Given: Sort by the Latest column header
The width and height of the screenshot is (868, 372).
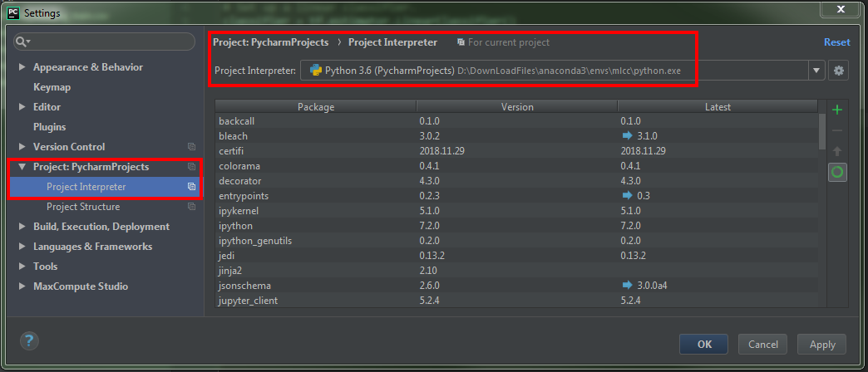Looking at the screenshot, I should point(718,106).
